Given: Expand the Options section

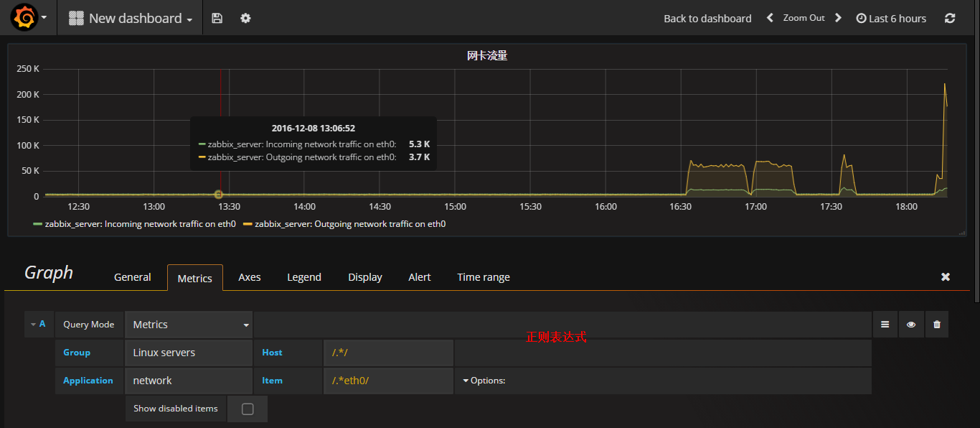Looking at the screenshot, I should 484,381.
